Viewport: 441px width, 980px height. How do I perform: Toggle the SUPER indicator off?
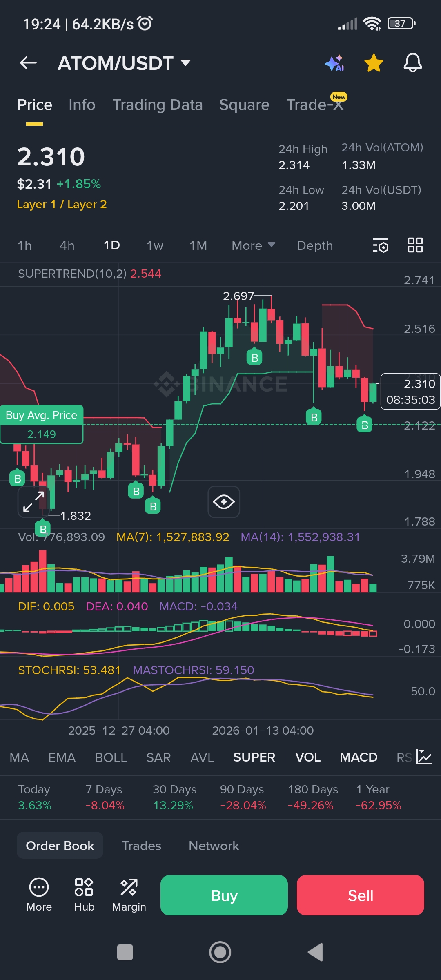(x=254, y=757)
